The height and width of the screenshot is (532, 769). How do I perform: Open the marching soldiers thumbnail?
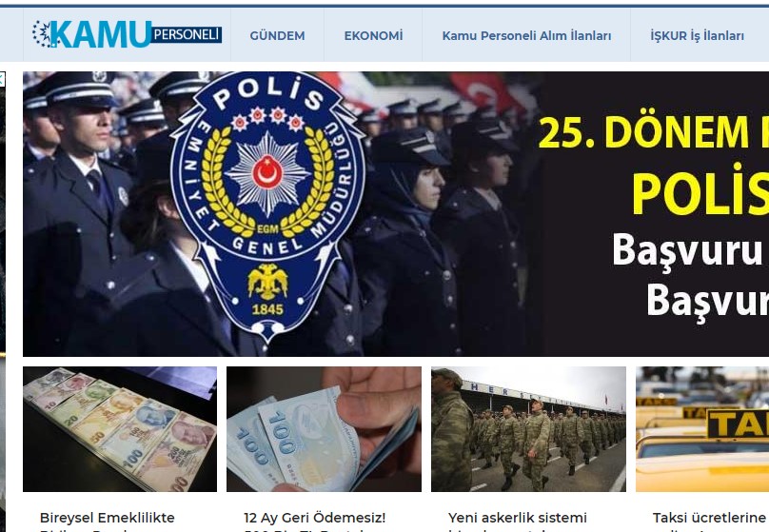tap(528, 429)
